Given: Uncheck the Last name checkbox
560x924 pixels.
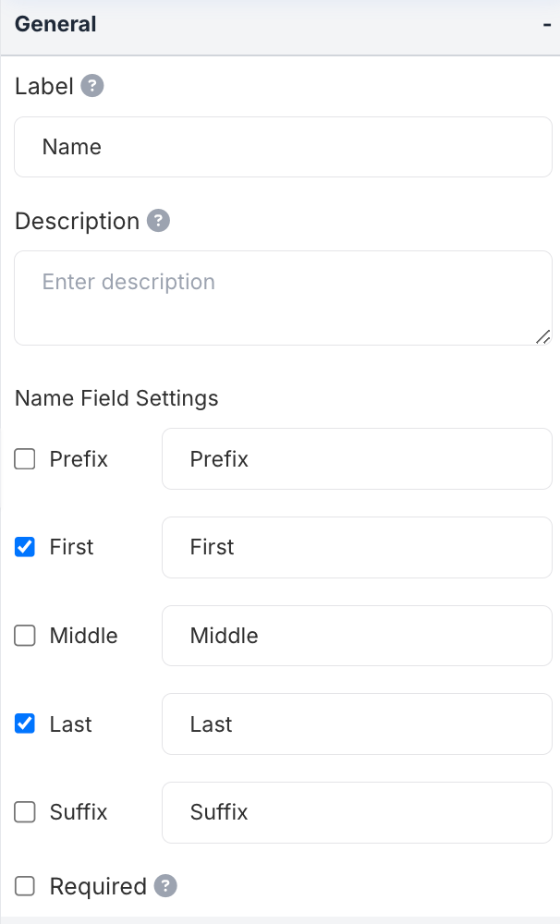Looking at the screenshot, I should (x=25, y=723).
